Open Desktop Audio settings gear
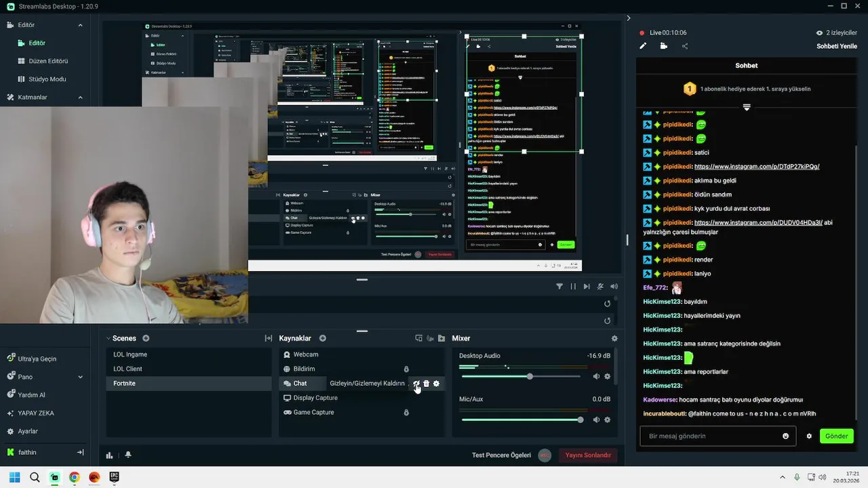868x488 pixels. pos(607,376)
